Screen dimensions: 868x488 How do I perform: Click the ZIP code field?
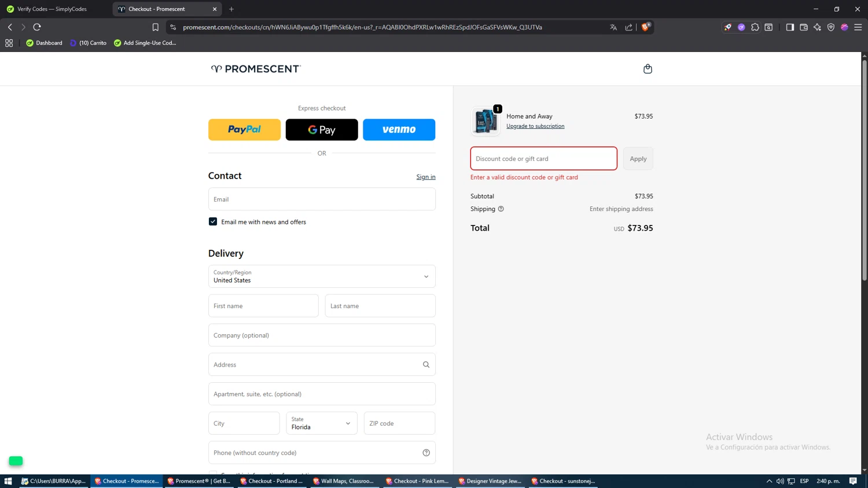click(x=399, y=423)
